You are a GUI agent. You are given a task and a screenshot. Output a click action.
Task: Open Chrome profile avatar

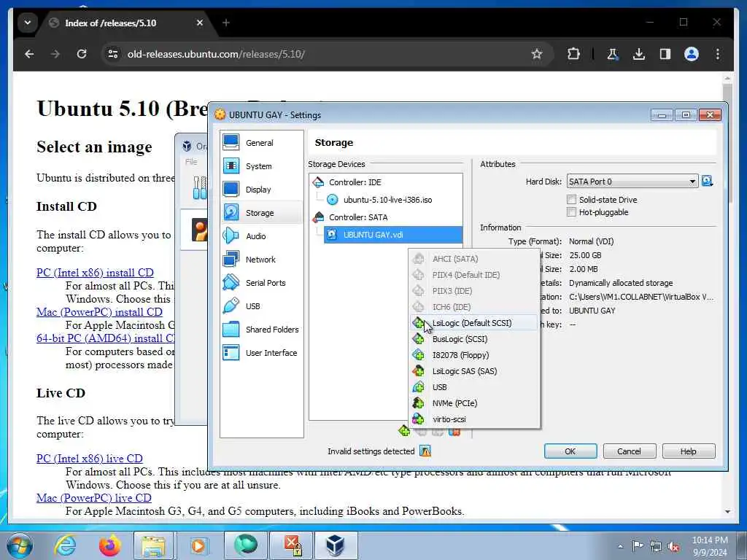[692, 54]
